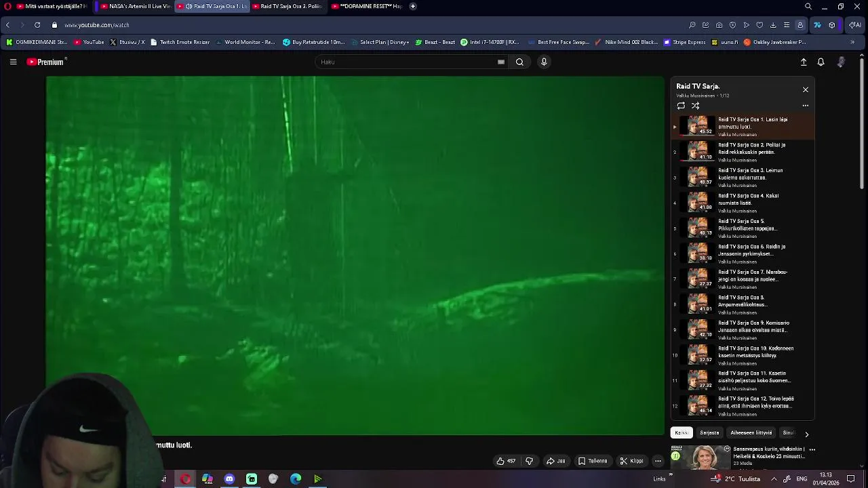
Task: Switch to the DOPAMINE RESET tab
Action: coord(367,7)
